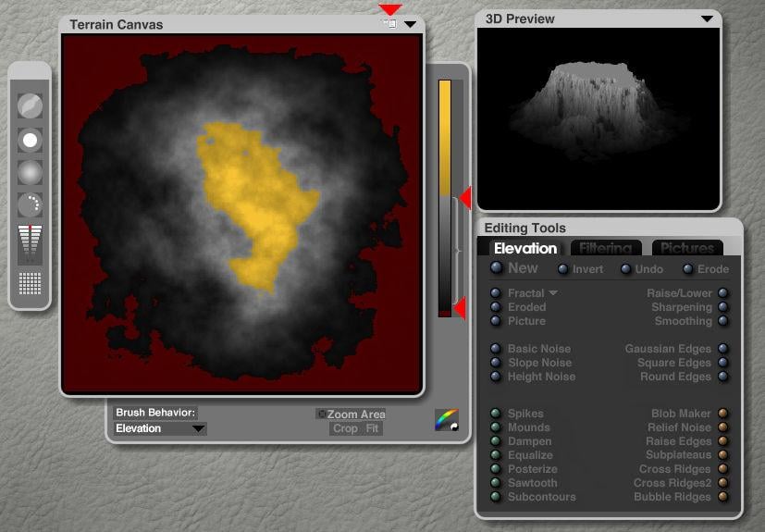Click the Square Edges label

[x=673, y=363]
